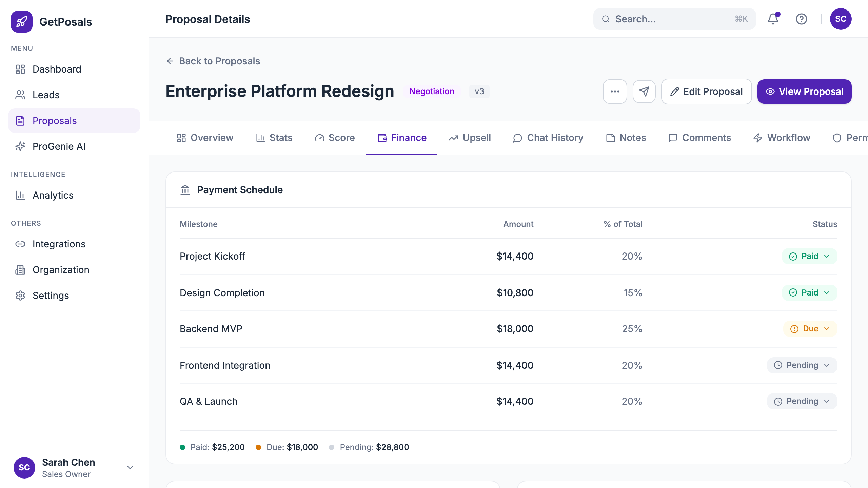
Task: Click the $18,000 amount cell
Action: tap(515, 329)
